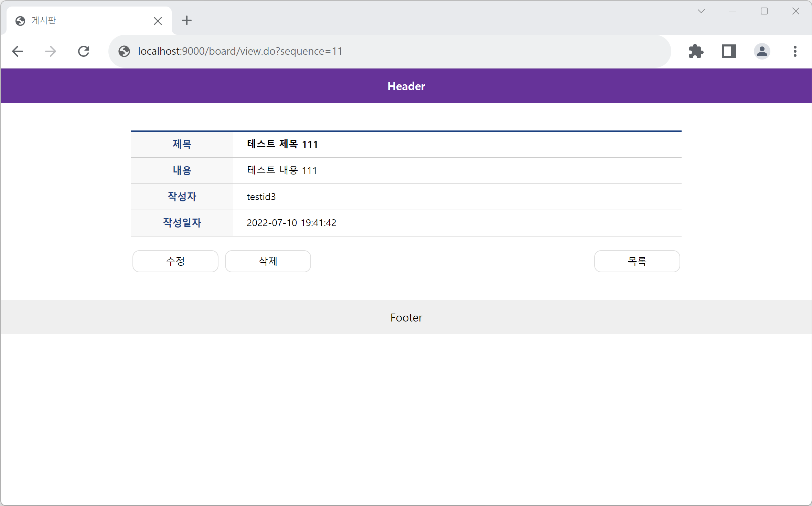Click the site info globe icon
Screen dimensions: 812x506
(124, 52)
